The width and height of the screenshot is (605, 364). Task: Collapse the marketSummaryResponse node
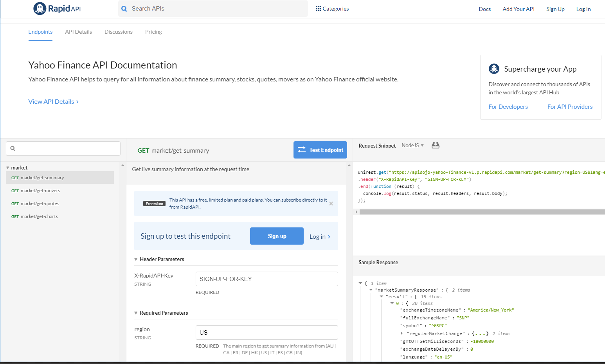(371, 290)
